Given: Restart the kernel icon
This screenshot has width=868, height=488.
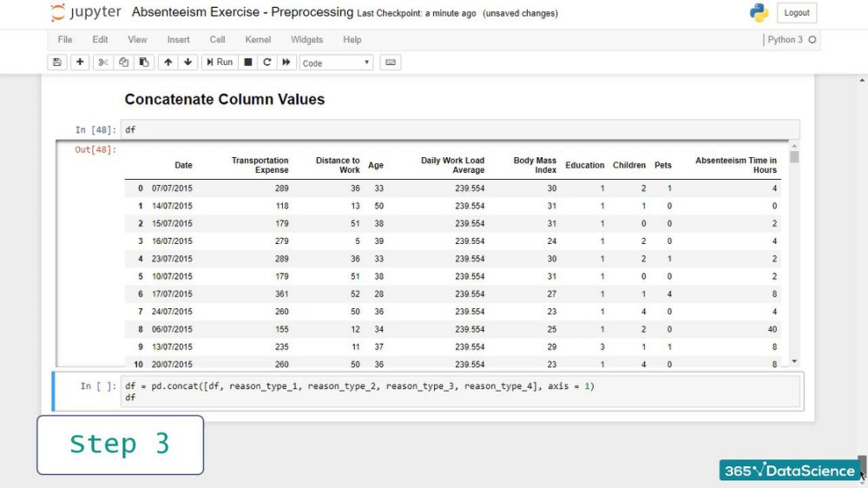Looking at the screenshot, I should pyautogui.click(x=266, y=62).
